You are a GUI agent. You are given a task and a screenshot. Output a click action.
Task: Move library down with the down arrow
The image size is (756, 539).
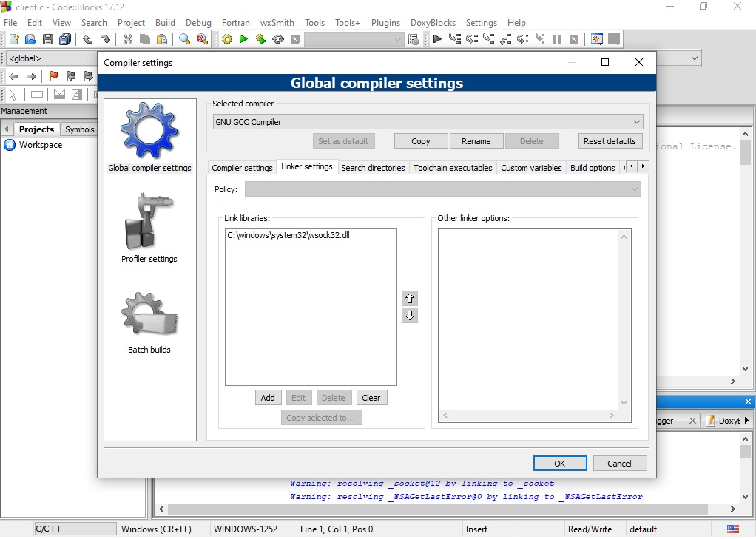pos(409,315)
